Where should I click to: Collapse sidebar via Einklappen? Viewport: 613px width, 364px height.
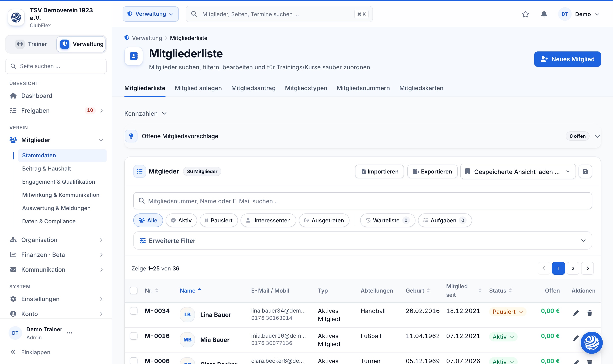click(30, 352)
